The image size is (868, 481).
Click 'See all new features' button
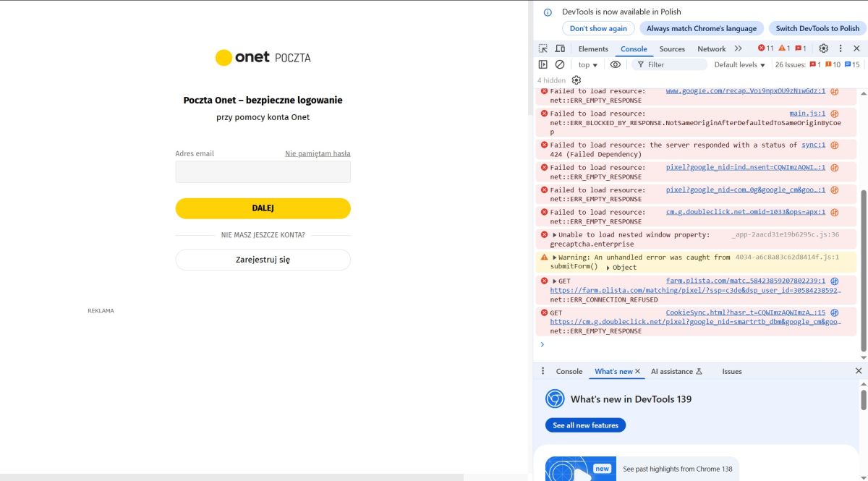point(585,425)
